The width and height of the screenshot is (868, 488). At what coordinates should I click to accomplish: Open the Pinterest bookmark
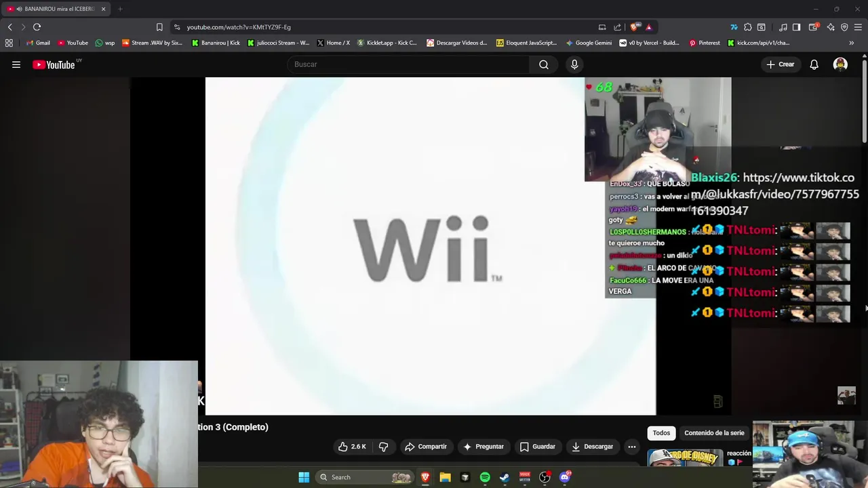click(705, 43)
